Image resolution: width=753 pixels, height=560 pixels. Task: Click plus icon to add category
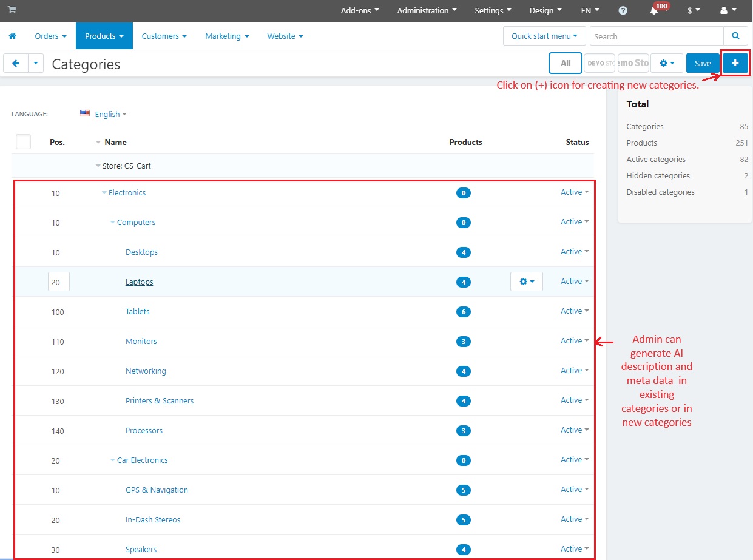point(735,63)
